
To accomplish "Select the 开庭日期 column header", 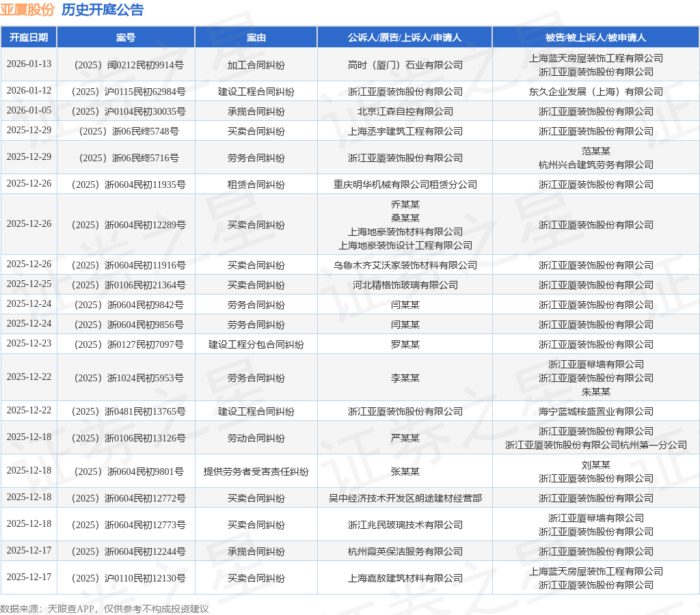I will pyautogui.click(x=29, y=38).
